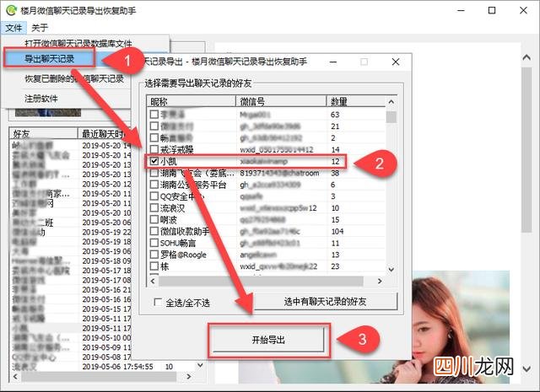Check the 林 friend checkbox
Viewport: 540px width, 392px height.
[154, 266]
